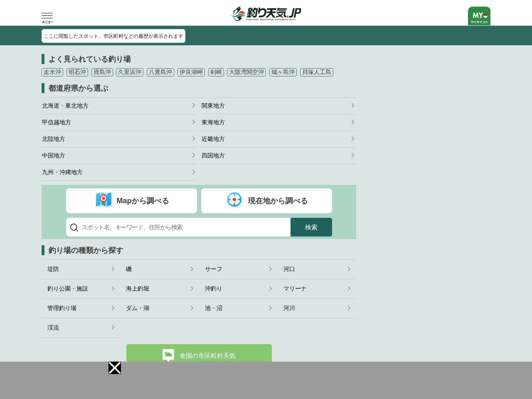Click the magnifier icon in search bar

pos(74,227)
